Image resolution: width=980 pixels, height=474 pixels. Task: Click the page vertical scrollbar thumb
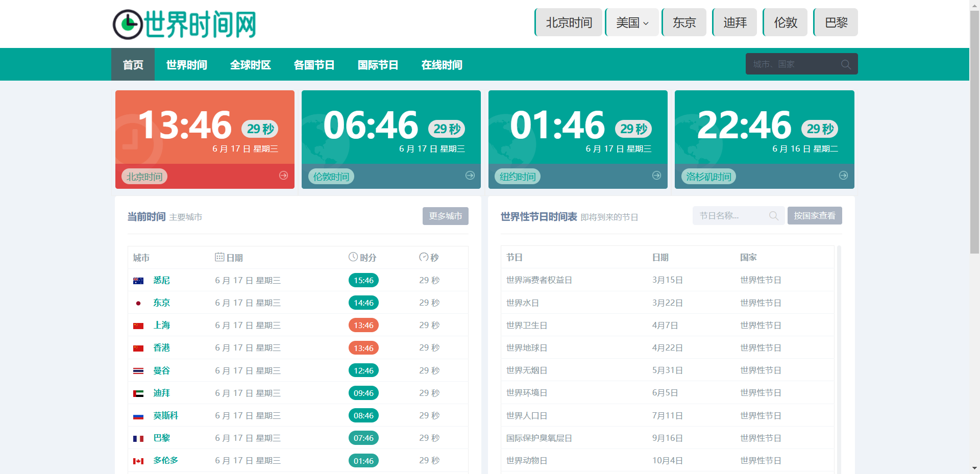[x=974, y=132]
